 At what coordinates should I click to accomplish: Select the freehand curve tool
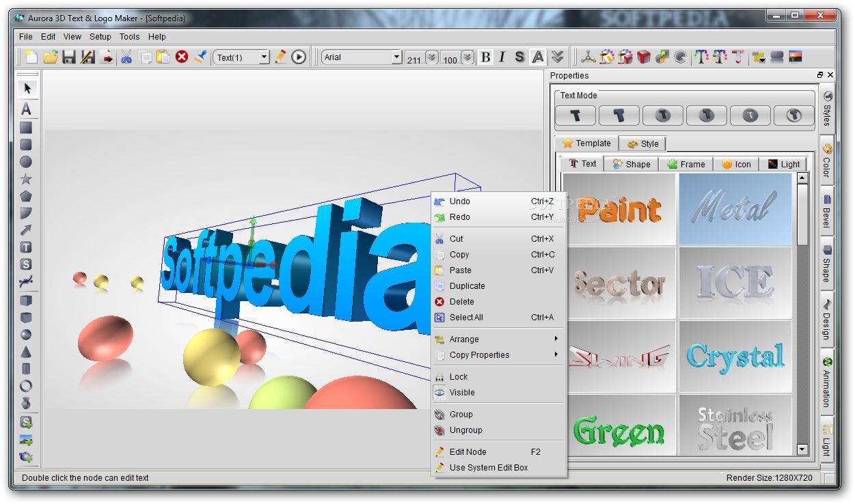(x=26, y=281)
